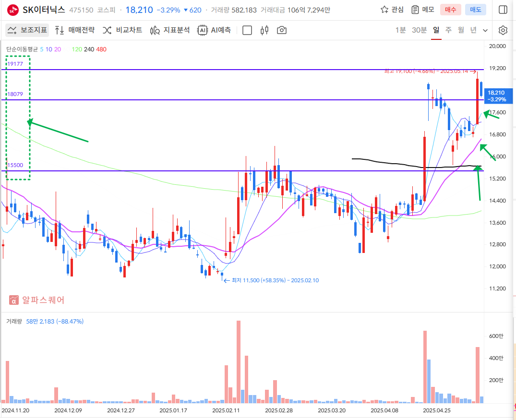This screenshot has height=420, width=516.
Task: Click 코스피 market label
Action: point(106,10)
